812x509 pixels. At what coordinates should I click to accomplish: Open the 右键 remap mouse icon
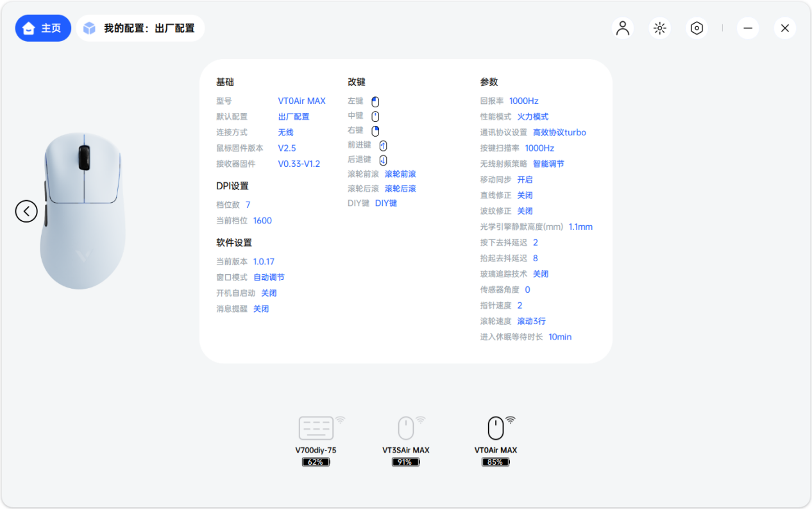click(x=375, y=131)
